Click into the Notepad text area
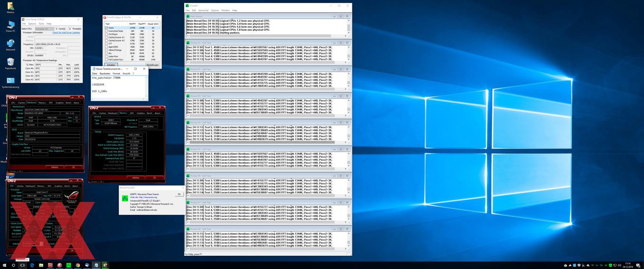The height and width of the screenshot is (269, 644). pos(119,87)
